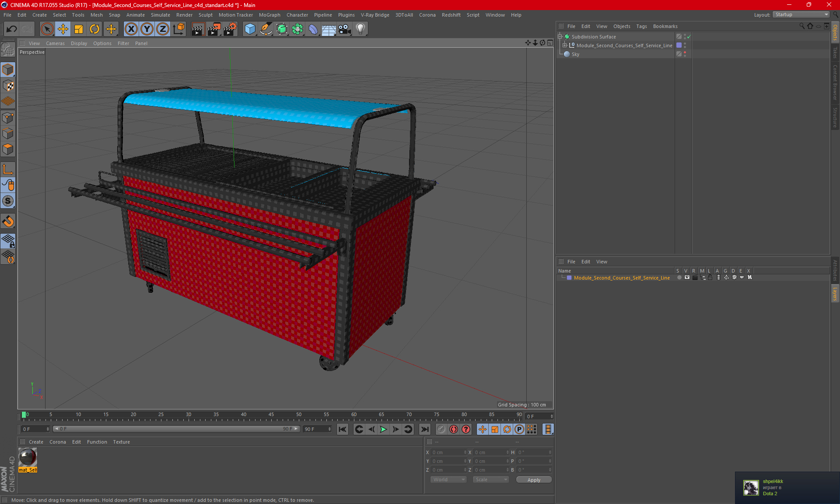Enable the Texture mode sidebar icon
This screenshot has width=840, height=504.
coord(8,86)
